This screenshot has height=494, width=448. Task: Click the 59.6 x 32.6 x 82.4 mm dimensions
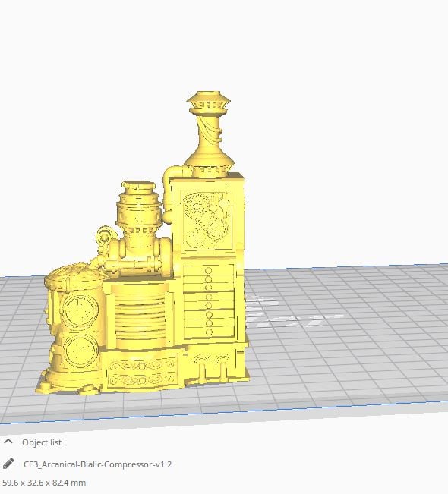(44, 483)
